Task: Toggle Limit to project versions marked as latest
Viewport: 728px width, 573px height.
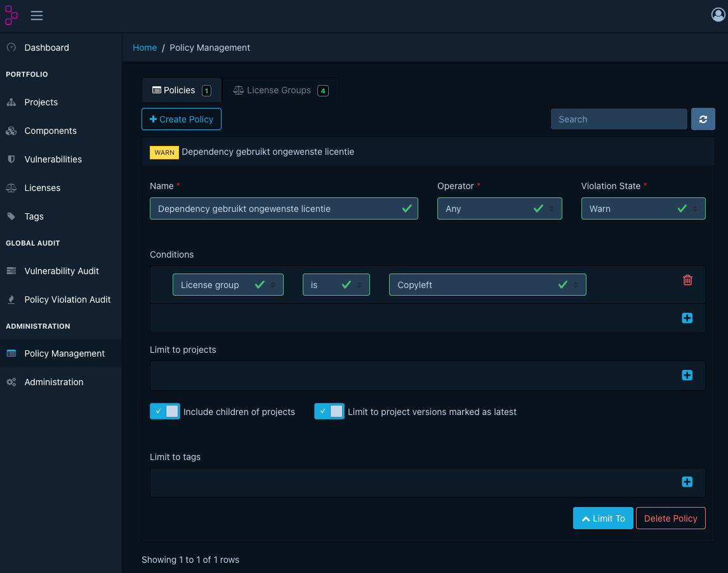Action: pos(329,411)
